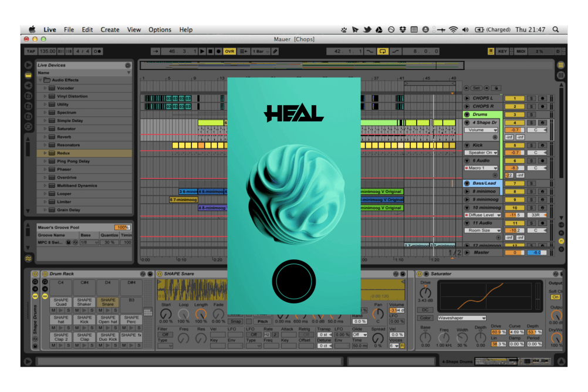Image resolution: width=588 pixels, height=392 pixels.
Task: Enable the Follow arrow button in transport
Action: (156, 52)
